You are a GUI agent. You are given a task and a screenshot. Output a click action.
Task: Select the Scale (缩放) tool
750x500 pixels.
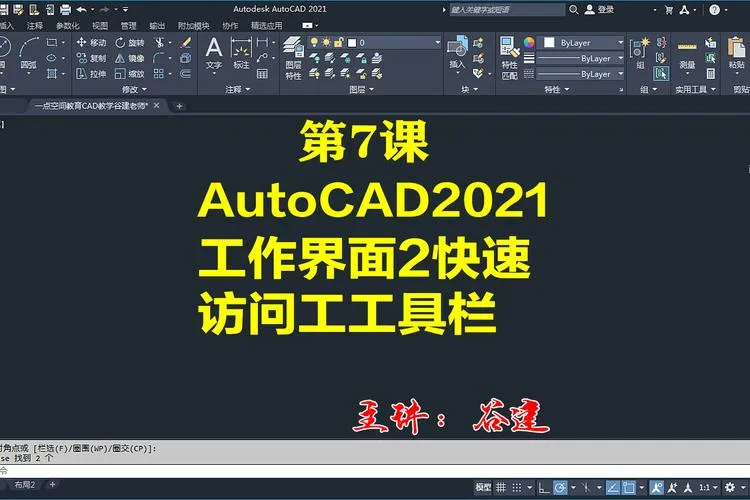[130, 74]
